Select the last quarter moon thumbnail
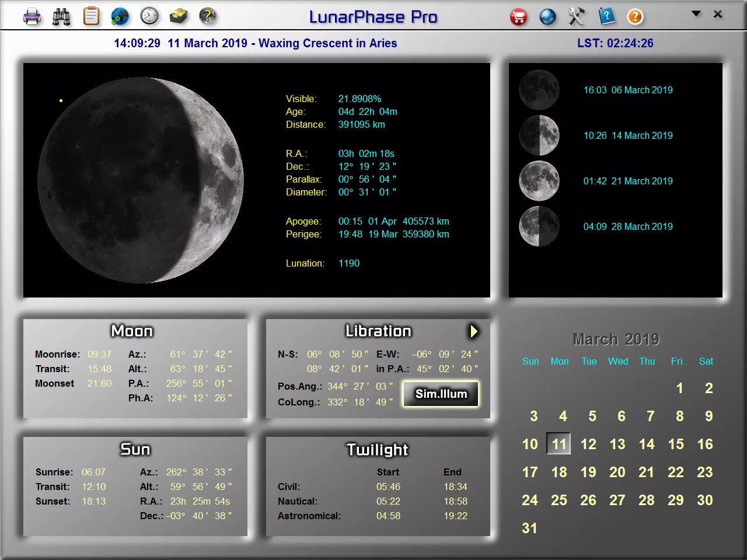 coord(539,226)
